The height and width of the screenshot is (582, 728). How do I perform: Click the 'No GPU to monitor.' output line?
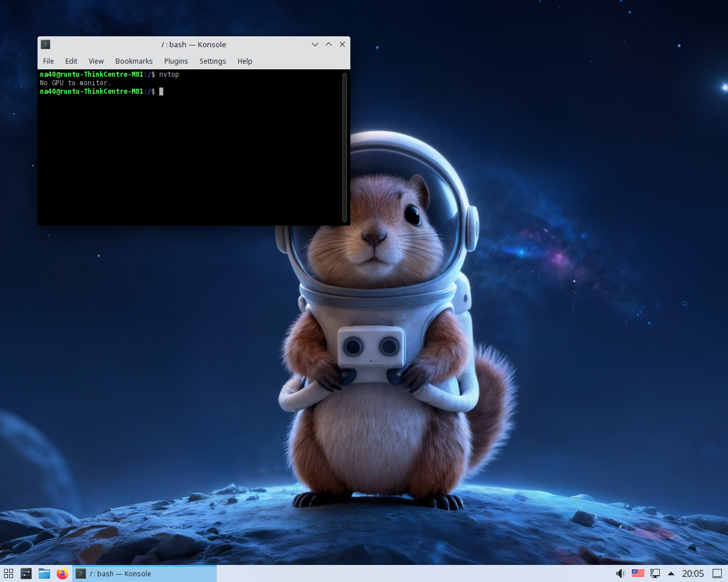click(75, 83)
